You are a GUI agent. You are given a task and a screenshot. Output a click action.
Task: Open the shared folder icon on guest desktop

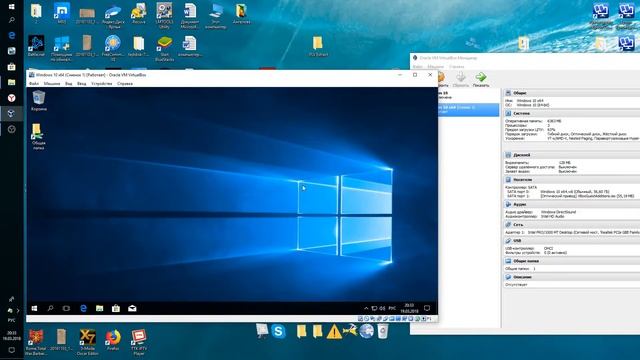[x=38, y=136]
